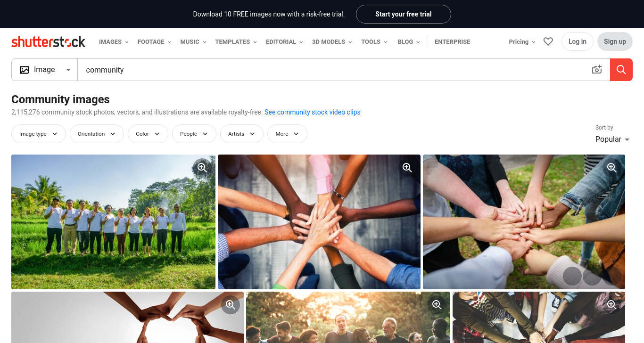Open the BLOG menu
Viewport: 644px width, 343px height.
pyautogui.click(x=409, y=41)
